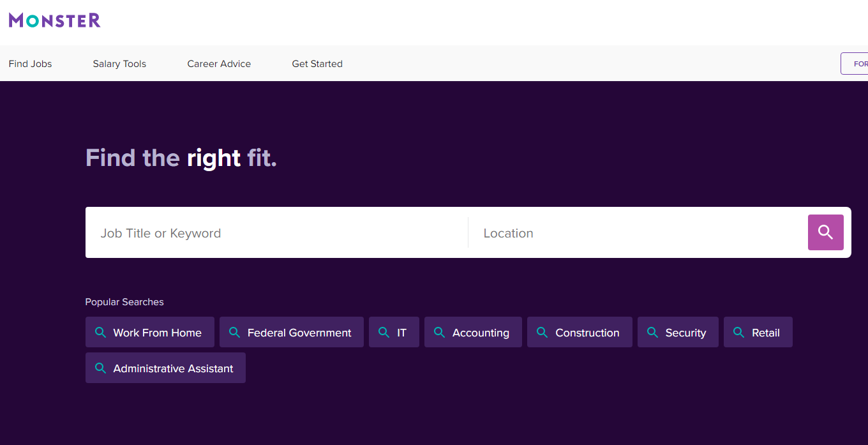Click the Monster logo
The width and height of the screenshot is (868, 445).
tap(54, 20)
